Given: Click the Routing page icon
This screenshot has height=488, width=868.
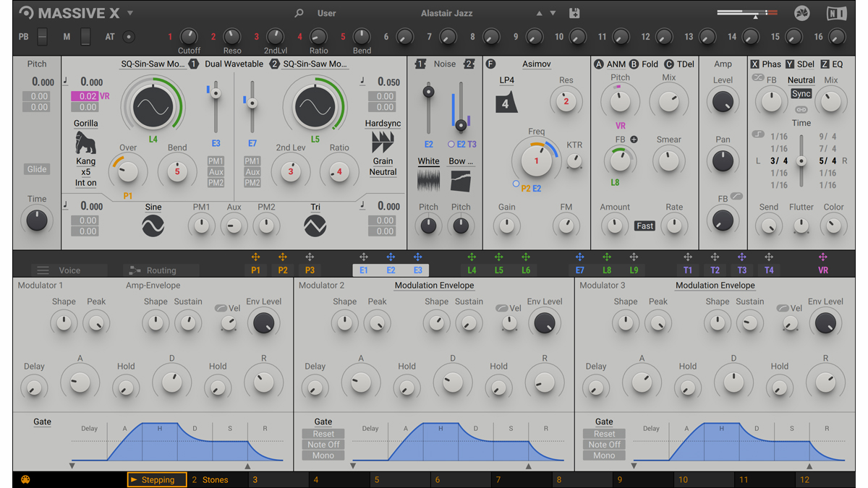Looking at the screenshot, I should coord(135,270).
